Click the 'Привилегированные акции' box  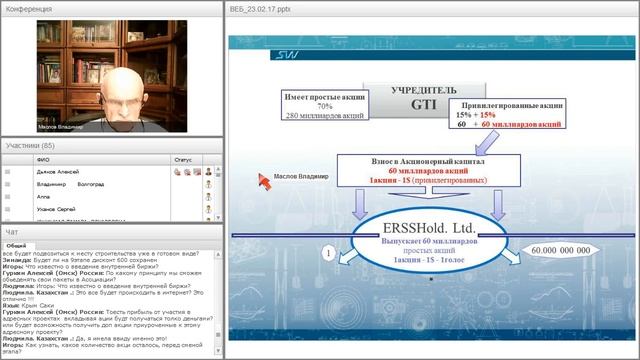click(x=507, y=114)
